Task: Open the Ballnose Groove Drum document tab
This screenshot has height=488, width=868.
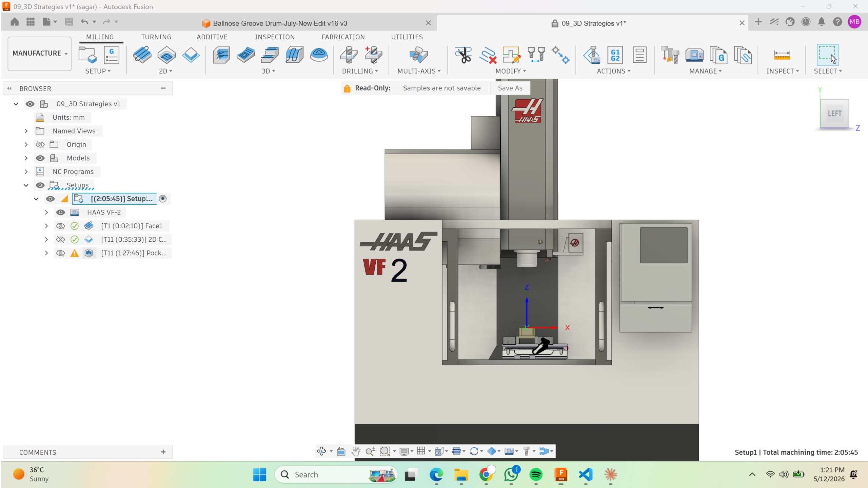Action: pos(280,23)
